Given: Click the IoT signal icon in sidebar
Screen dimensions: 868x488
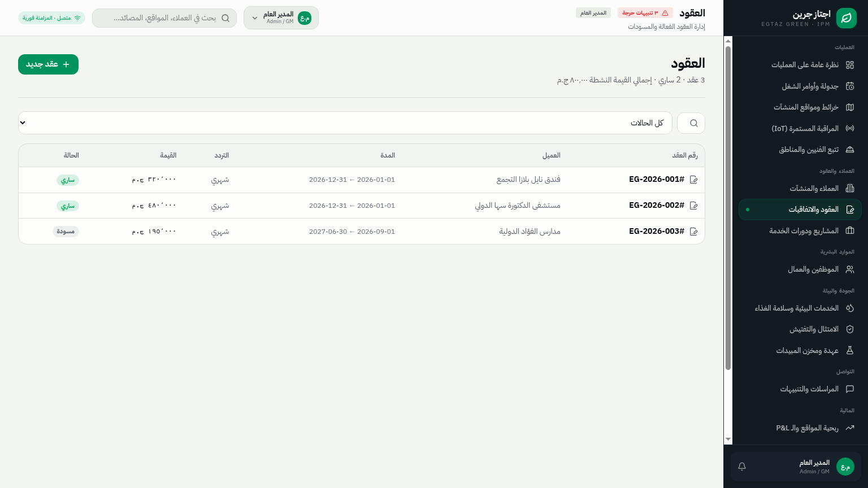Looking at the screenshot, I should (x=850, y=129).
